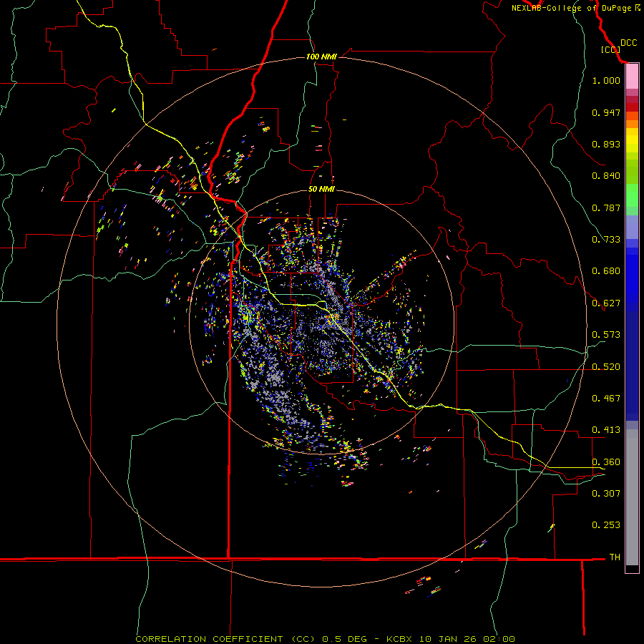This screenshot has width=644, height=644.
Task: Click the 0.733 scale value
Action: coord(606,240)
